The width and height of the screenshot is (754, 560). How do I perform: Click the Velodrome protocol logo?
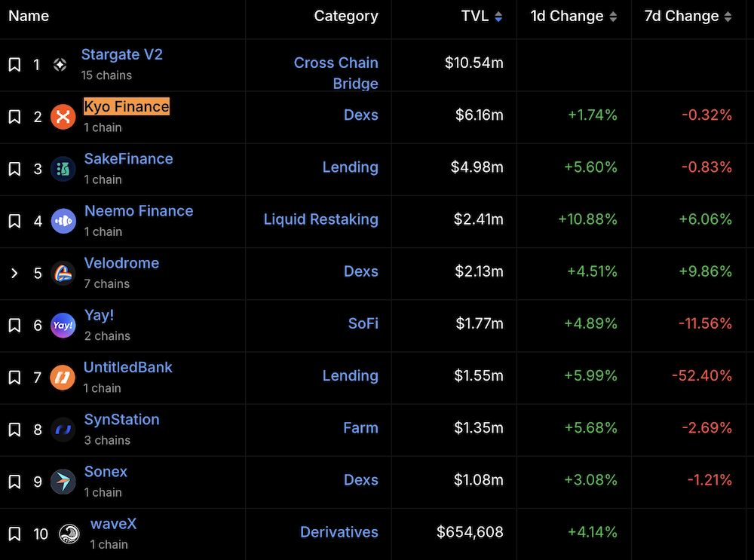tap(63, 273)
